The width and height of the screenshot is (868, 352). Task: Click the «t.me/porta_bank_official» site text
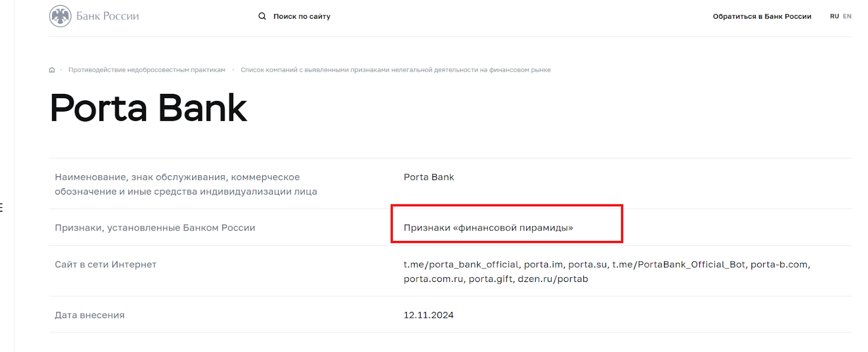[x=461, y=265]
